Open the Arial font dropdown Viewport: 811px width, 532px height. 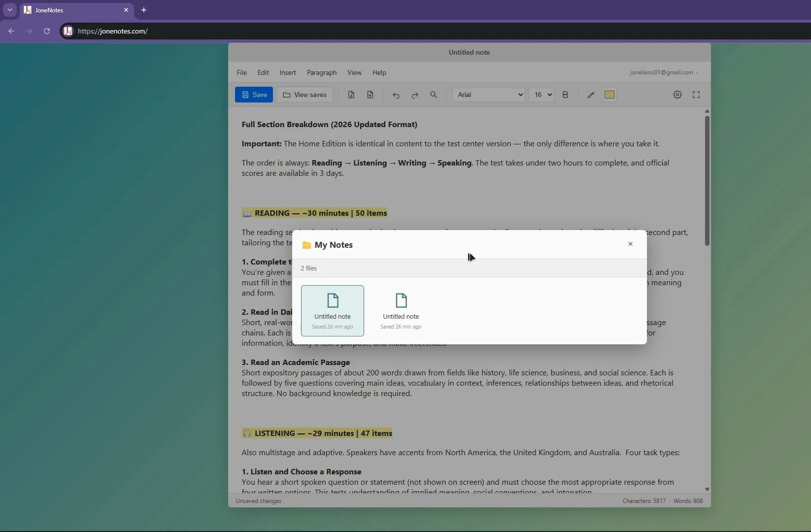pos(489,95)
